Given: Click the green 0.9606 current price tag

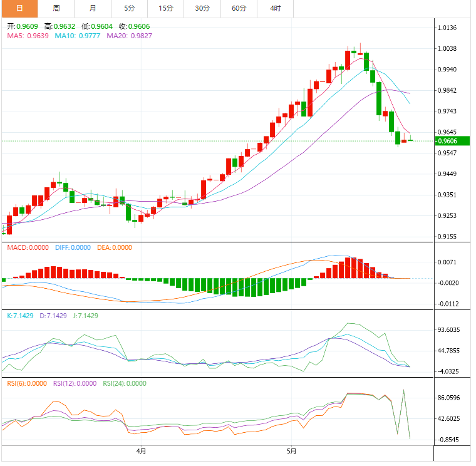Looking at the screenshot, I should tap(452, 141).
